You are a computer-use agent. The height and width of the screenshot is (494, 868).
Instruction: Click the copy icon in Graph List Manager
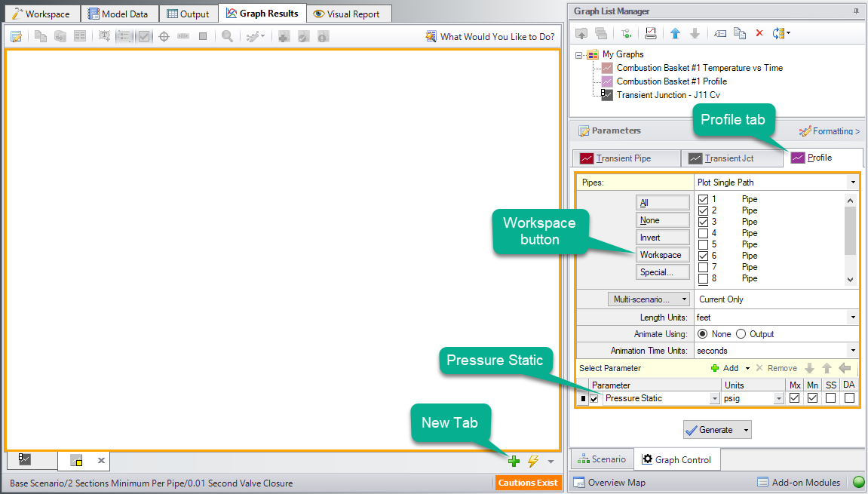pos(740,33)
